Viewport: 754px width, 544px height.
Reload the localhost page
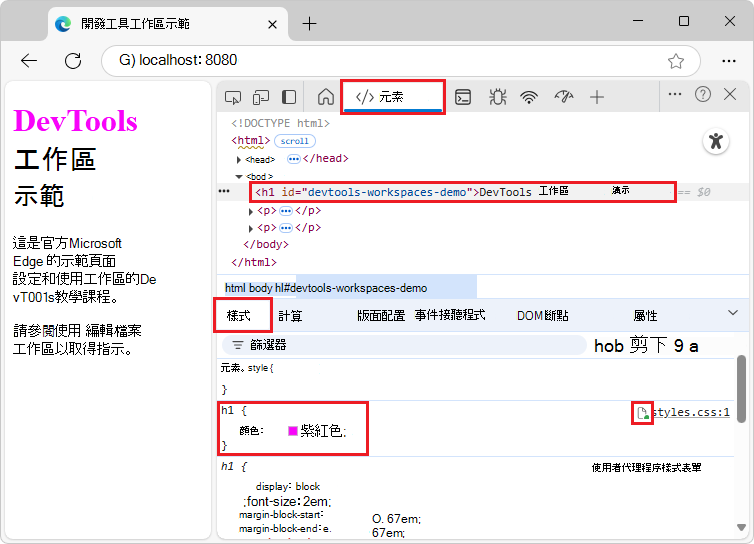coord(73,61)
